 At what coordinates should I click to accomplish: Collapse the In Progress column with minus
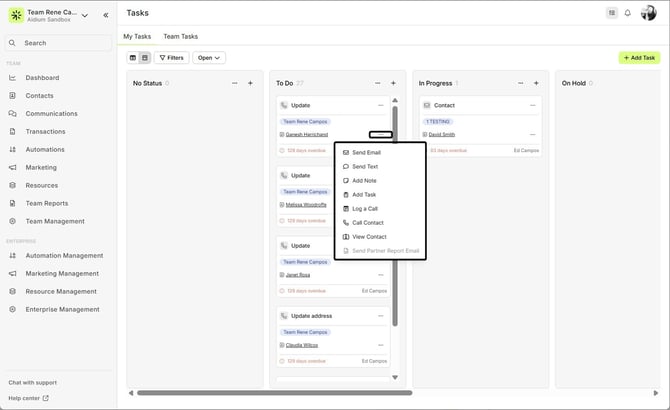pyautogui.click(x=520, y=83)
